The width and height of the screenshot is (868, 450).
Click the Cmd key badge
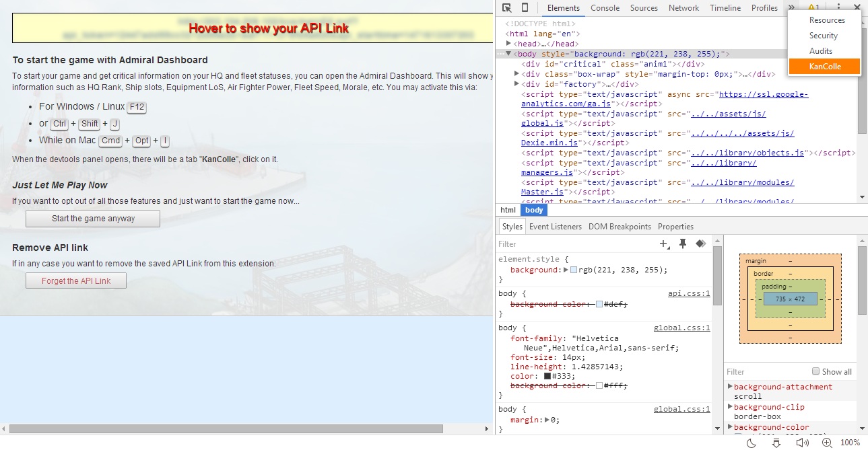[110, 141]
